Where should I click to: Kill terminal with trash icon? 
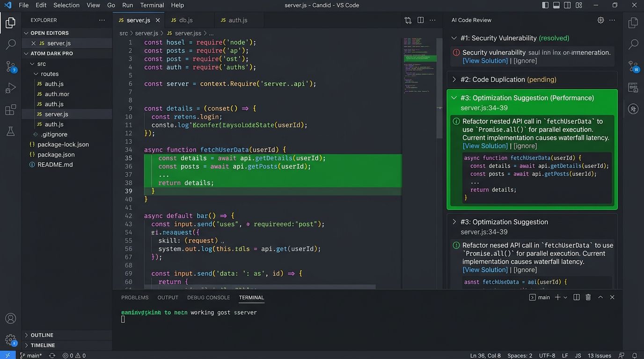588,297
